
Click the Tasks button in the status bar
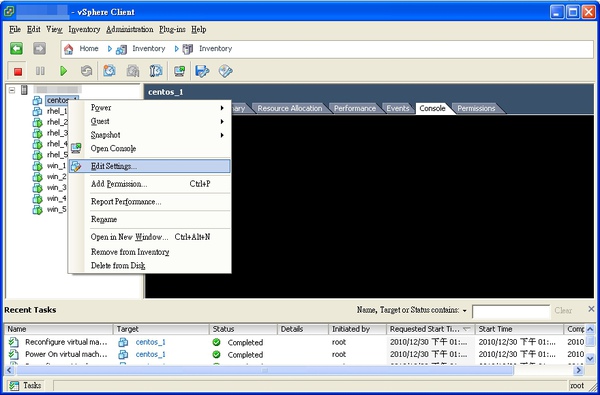coord(25,386)
